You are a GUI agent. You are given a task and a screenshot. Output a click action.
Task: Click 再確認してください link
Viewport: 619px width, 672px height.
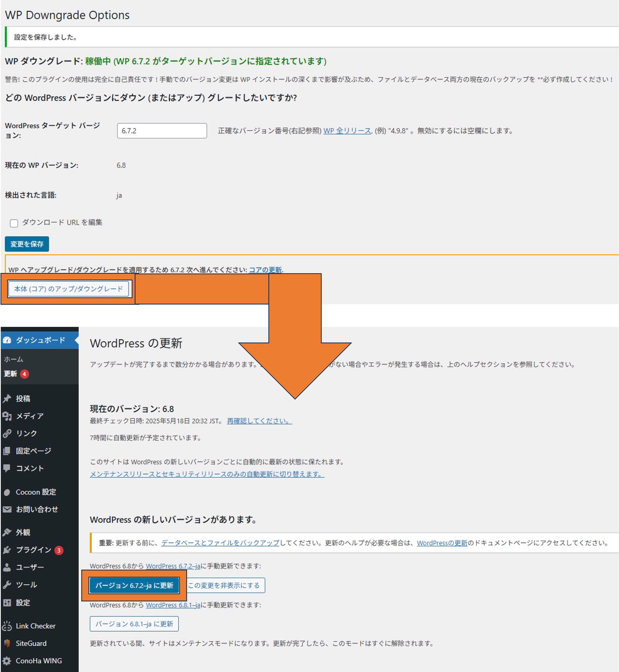(x=259, y=421)
